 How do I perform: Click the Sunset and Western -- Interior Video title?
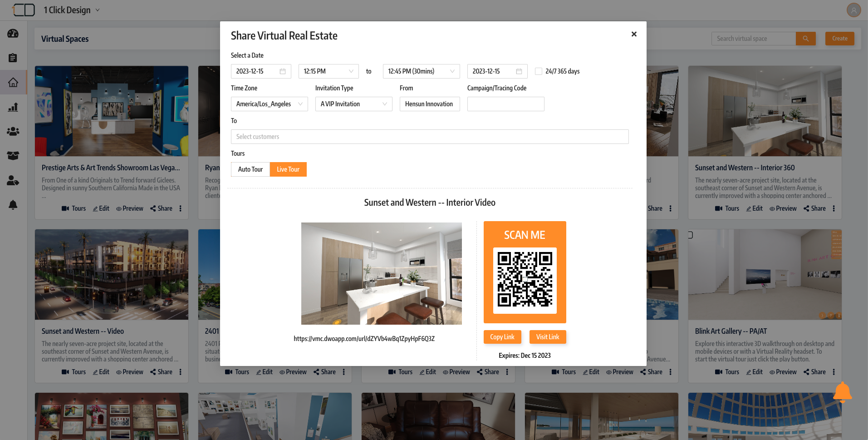[x=430, y=203]
